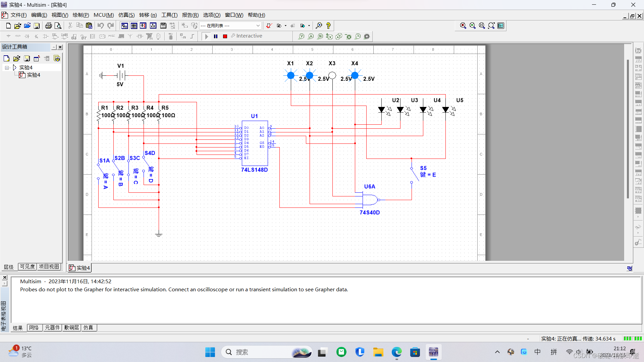This screenshot has width=644, height=362.
Task: Toggle switch S5 in the circuit
Action: click(x=415, y=174)
